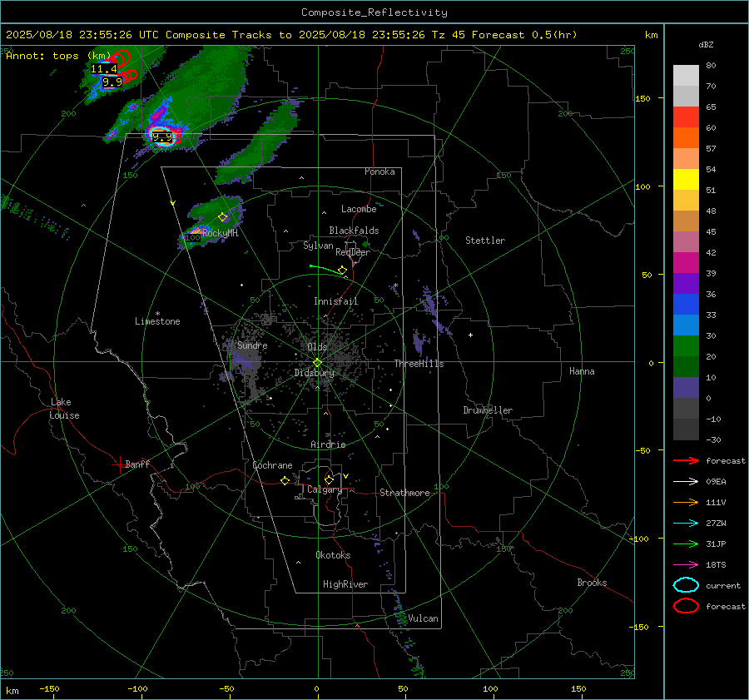Click the Vulcan label

tap(423, 618)
